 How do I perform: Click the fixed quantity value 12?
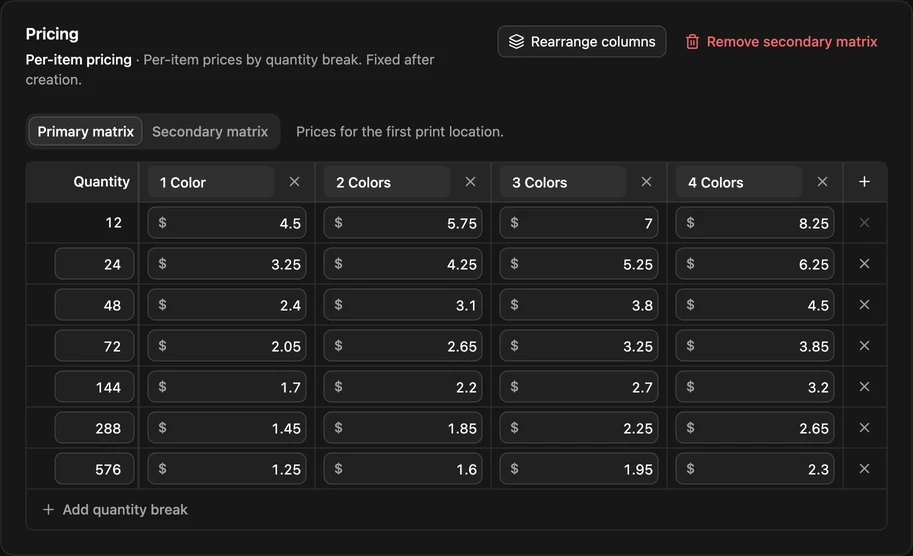pyautogui.click(x=114, y=222)
